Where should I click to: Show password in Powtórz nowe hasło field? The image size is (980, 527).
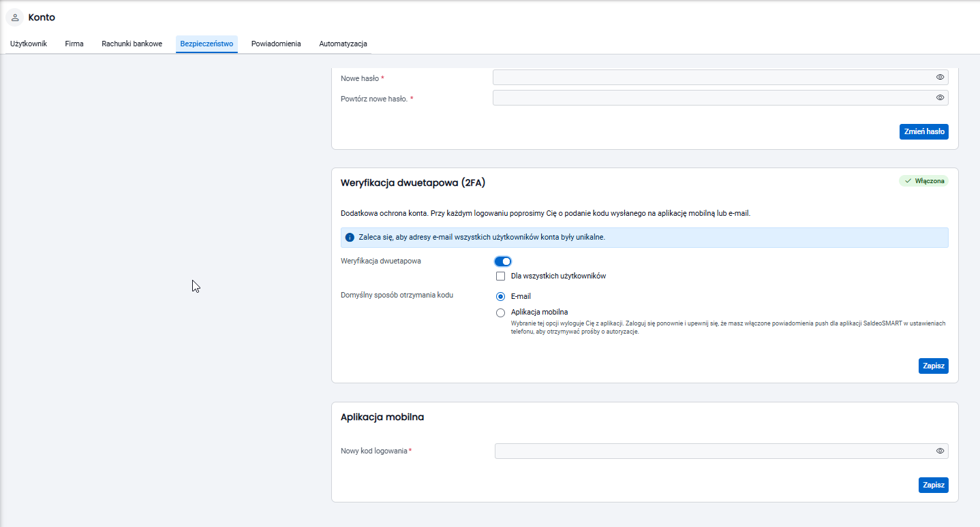tap(940, 97)
